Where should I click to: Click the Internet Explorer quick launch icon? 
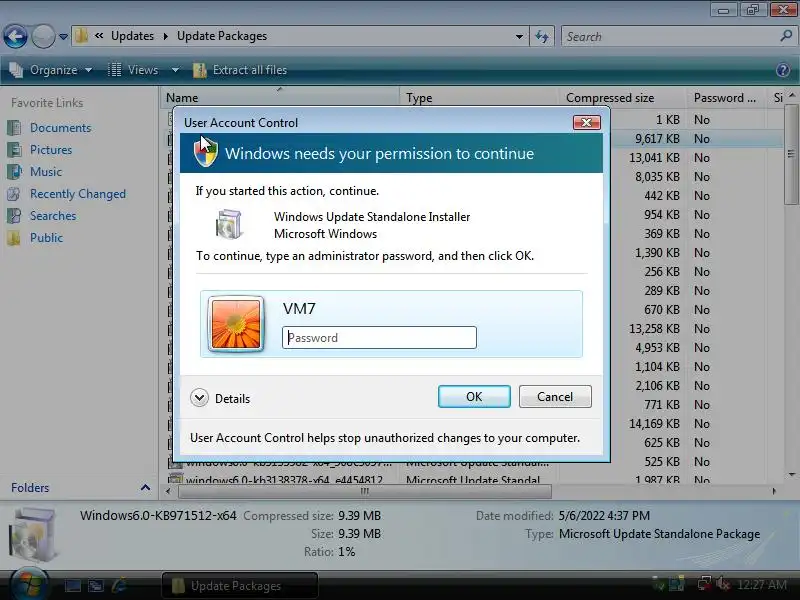[119, 586]
